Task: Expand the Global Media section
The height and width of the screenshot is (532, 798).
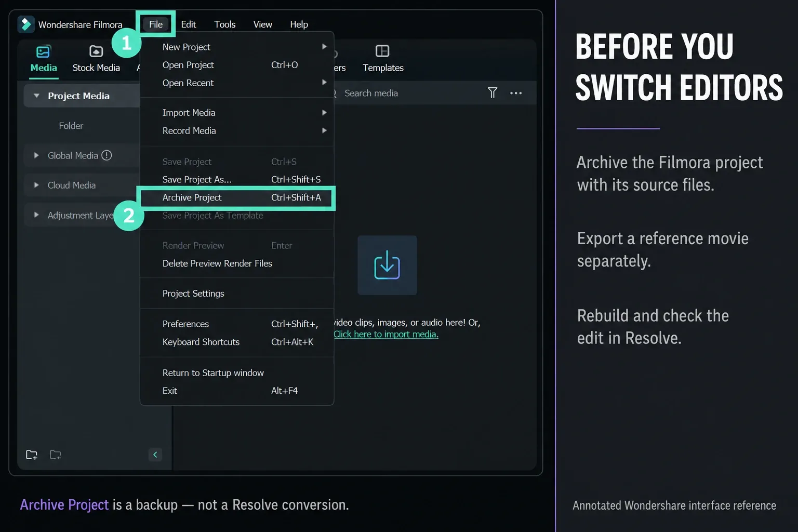Action: 36,155
